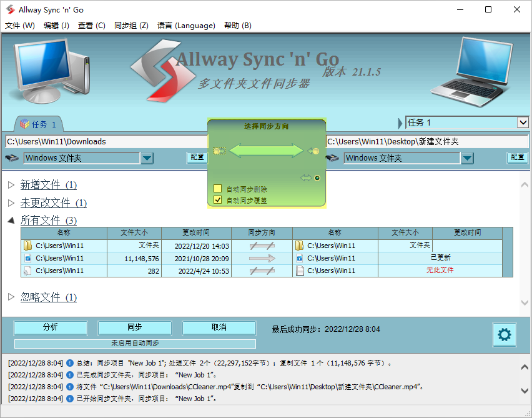The image size is (532, 418).
Task: Click log panel scroll up arrow
Action: (x=525, y=367)
